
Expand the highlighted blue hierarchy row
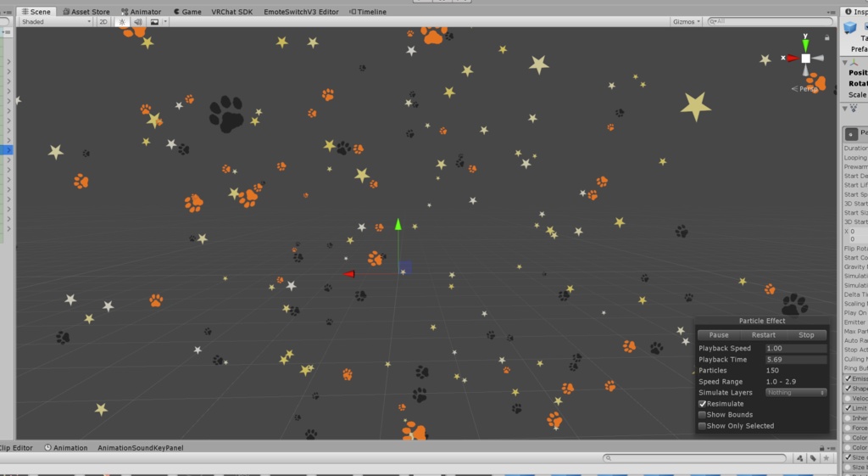click(x=8, y=149)
